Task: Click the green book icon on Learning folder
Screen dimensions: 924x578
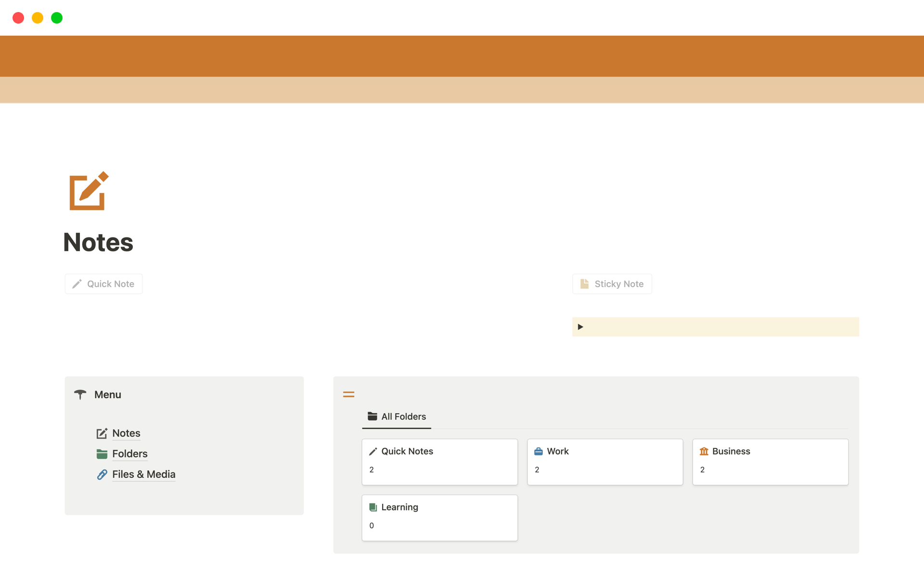Action: (373, 507)
